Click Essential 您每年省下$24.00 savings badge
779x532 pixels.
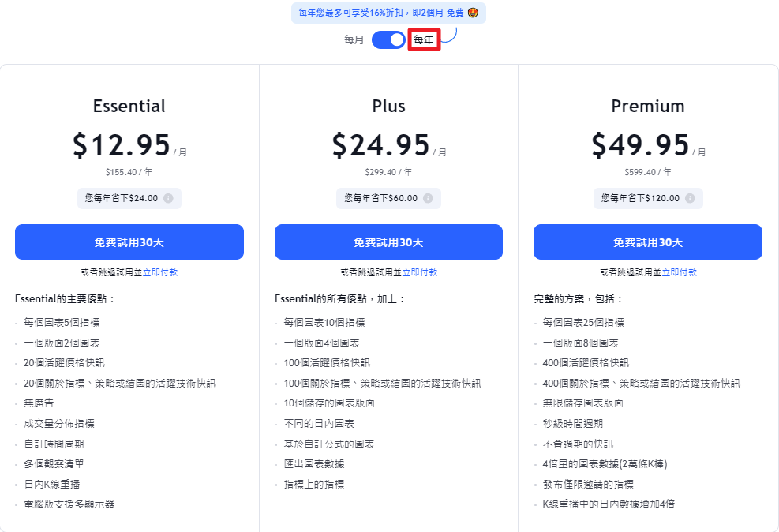pos(129,198)
